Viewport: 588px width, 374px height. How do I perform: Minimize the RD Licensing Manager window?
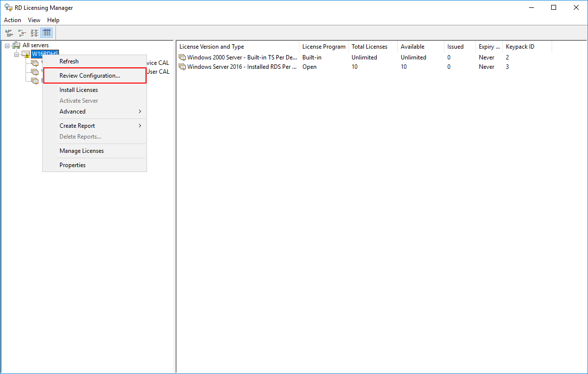[531, 7]
